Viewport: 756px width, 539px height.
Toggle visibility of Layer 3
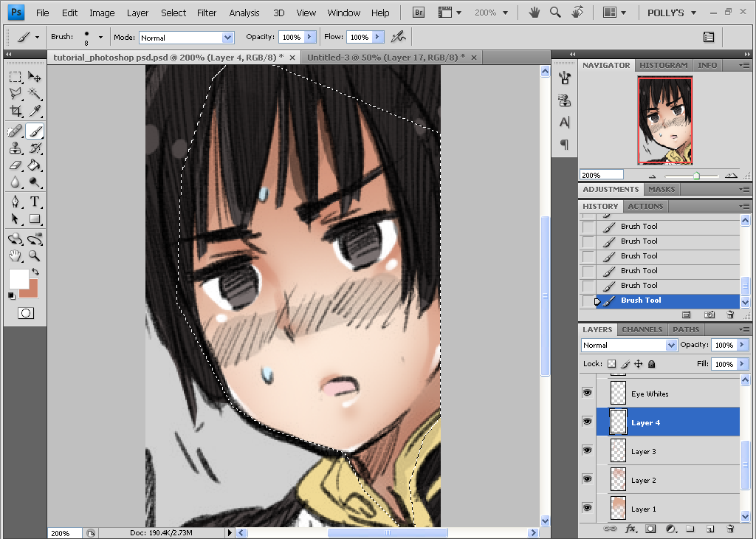tap(587, 450)
